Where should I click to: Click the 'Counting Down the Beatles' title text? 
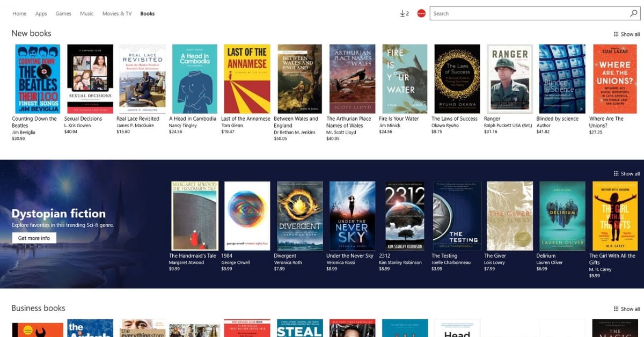34,122
